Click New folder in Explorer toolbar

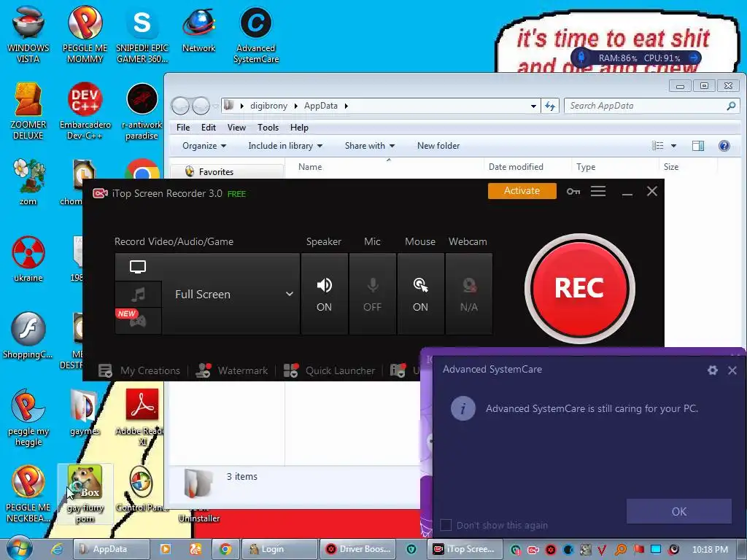[438, 146]
